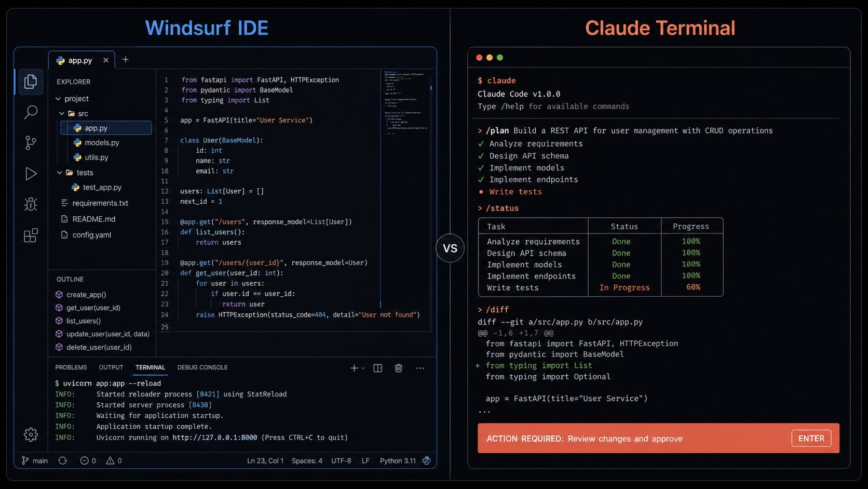Kill terminal with trash icon

tap(399, 368)
